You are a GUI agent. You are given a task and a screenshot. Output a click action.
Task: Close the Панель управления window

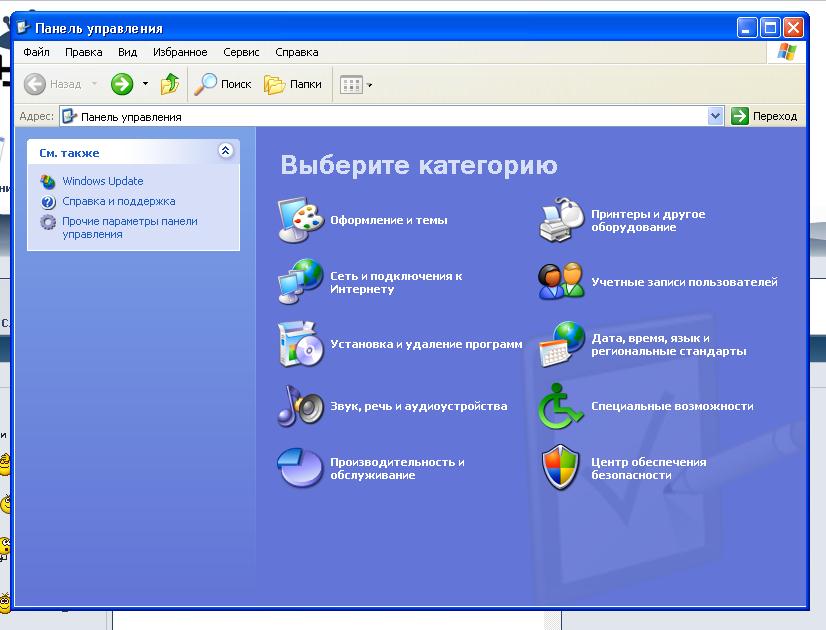pos(793,27)
